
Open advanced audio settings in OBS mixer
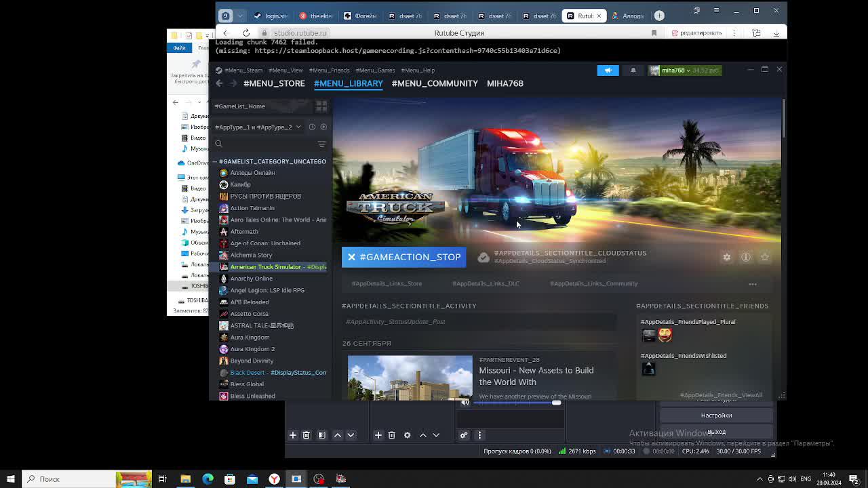(464, 435)
